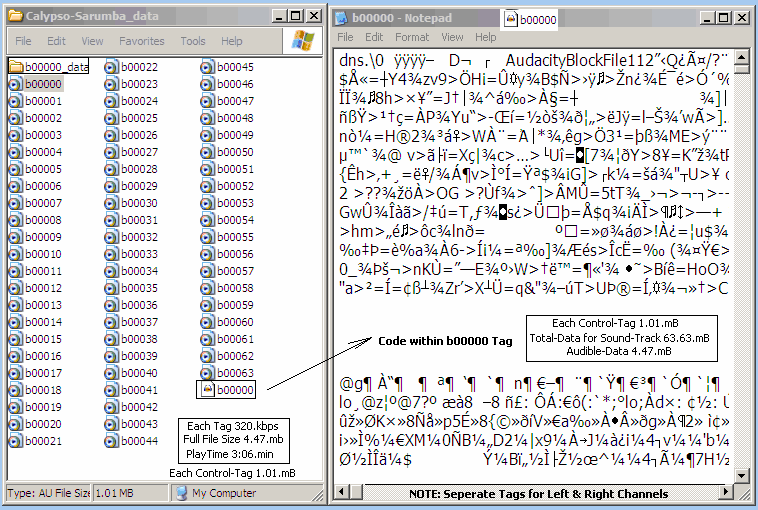758x510 pixels.
Task: Click Notepad horizontal scrollbar right arrow
Action: tap(726, 493)
